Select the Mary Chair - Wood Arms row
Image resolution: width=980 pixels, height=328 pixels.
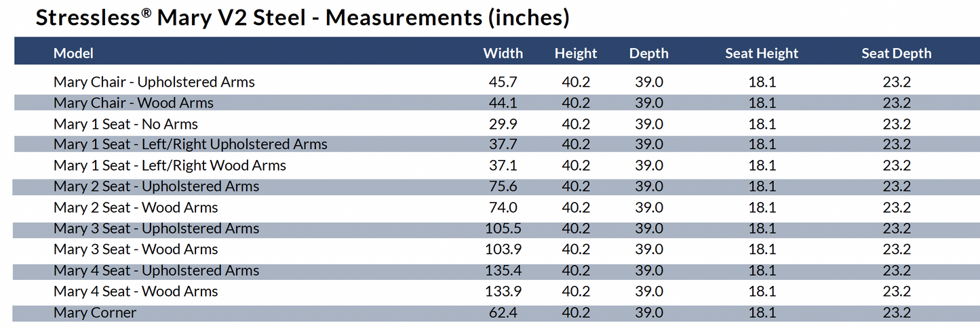click(134, 103)
